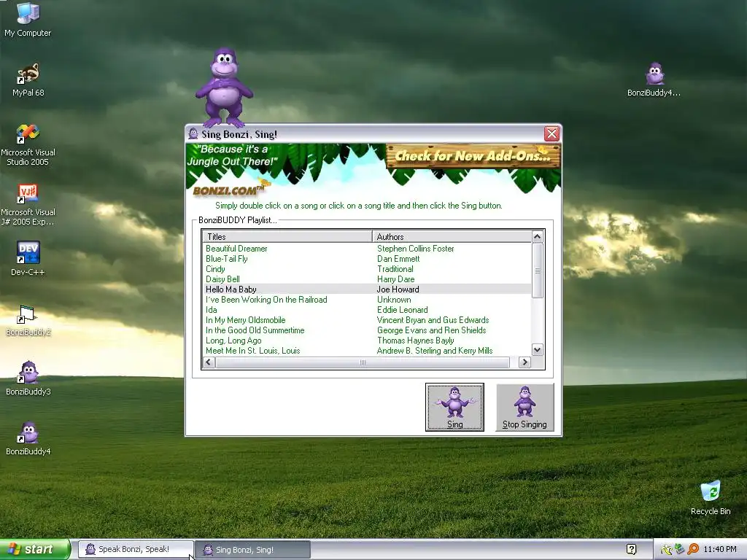Click author George Evans and Ren Shields
Screen dimensions: 747x560
point(432,330)
